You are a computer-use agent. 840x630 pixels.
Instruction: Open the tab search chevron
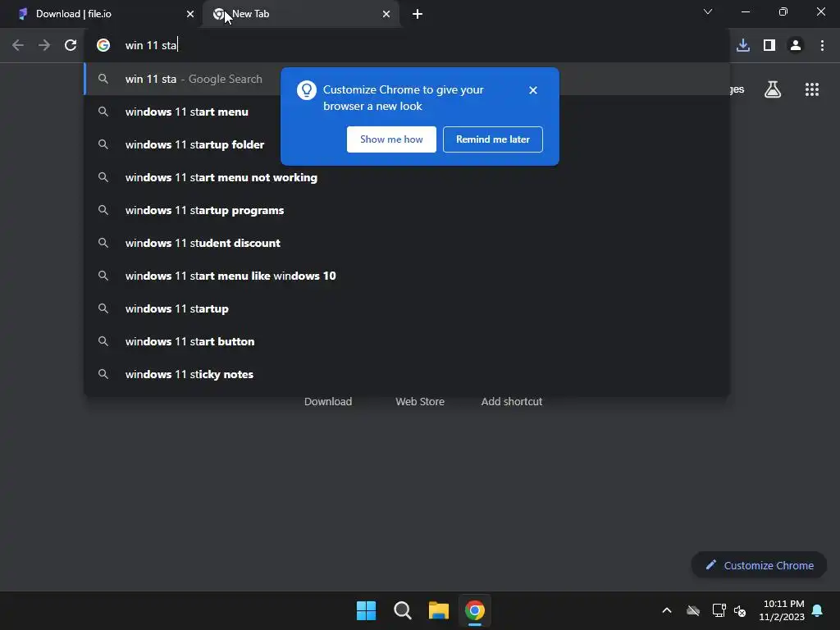[x=708, y=11]
